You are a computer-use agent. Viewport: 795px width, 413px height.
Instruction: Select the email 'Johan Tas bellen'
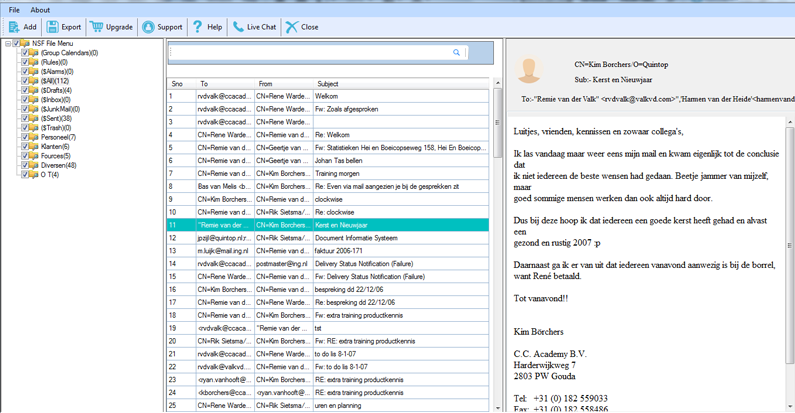328,161
